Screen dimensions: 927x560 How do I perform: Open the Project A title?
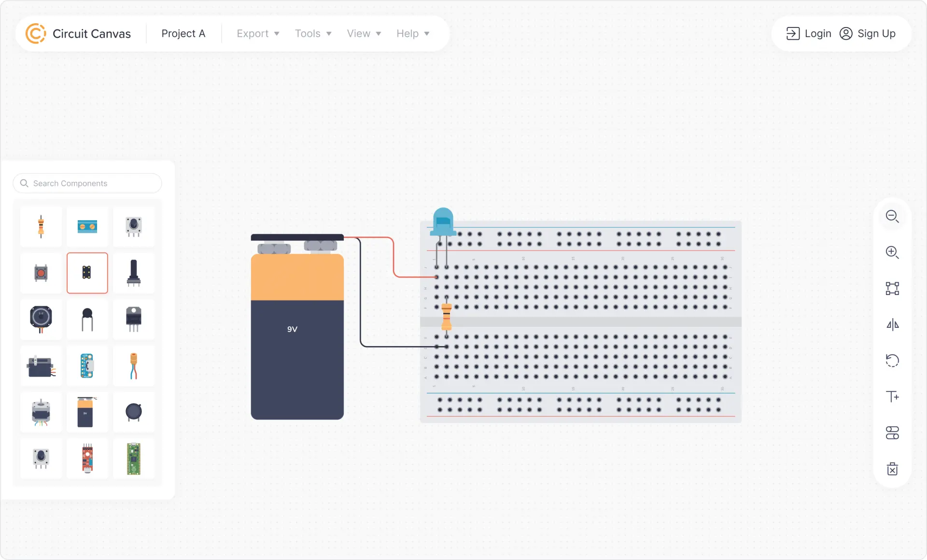pos(183,34)
